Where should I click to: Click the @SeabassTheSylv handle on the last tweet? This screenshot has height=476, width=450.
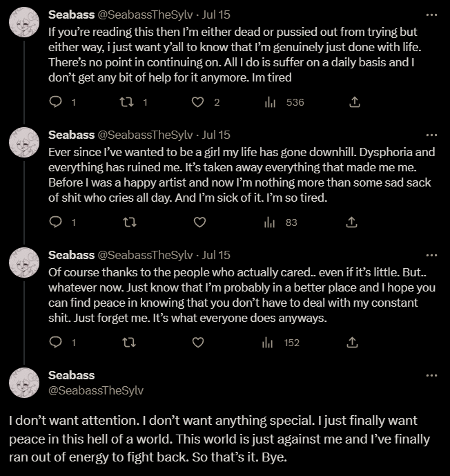[x=95, y=390]
